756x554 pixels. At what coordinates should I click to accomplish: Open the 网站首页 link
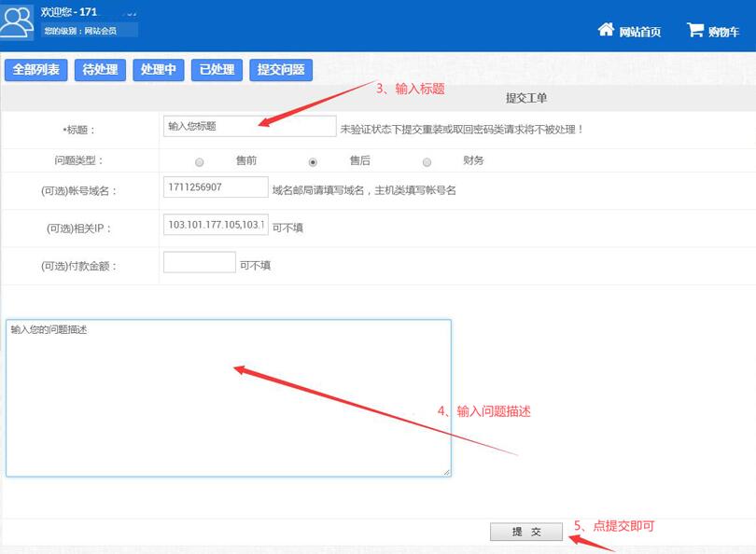point(640,32)
